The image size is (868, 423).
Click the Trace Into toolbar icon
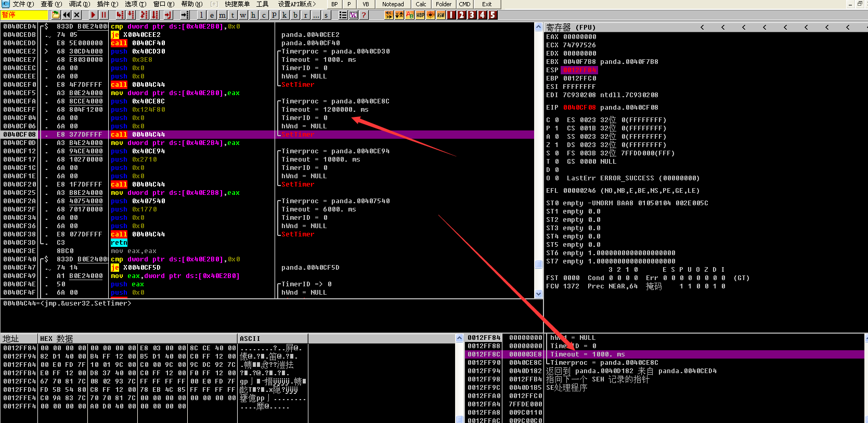coord(144,15)
